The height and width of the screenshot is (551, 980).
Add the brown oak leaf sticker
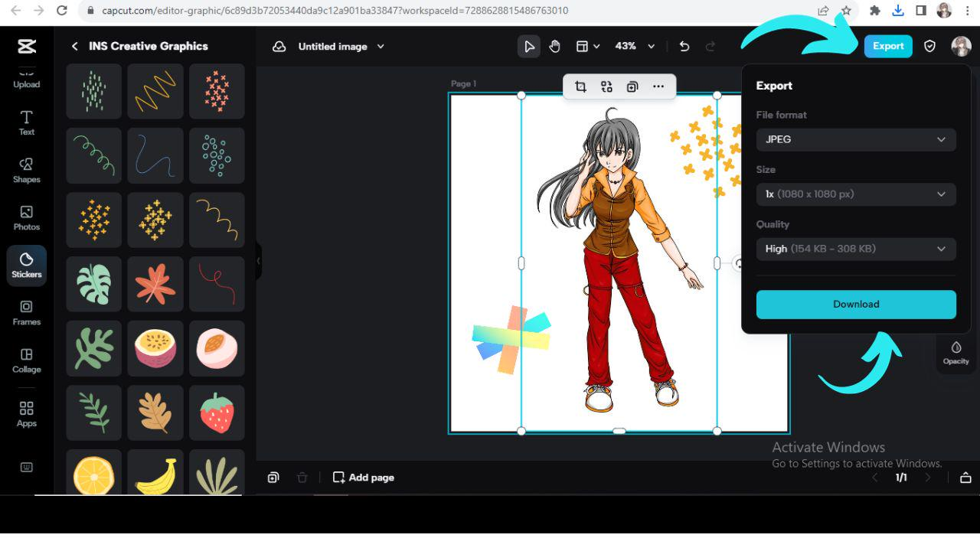[x=155, y=412]
